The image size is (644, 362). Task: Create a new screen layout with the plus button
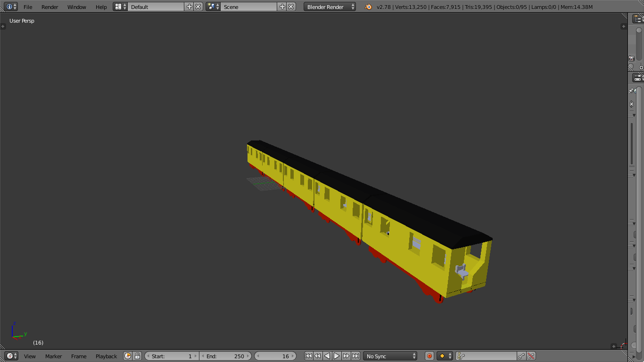190,7
